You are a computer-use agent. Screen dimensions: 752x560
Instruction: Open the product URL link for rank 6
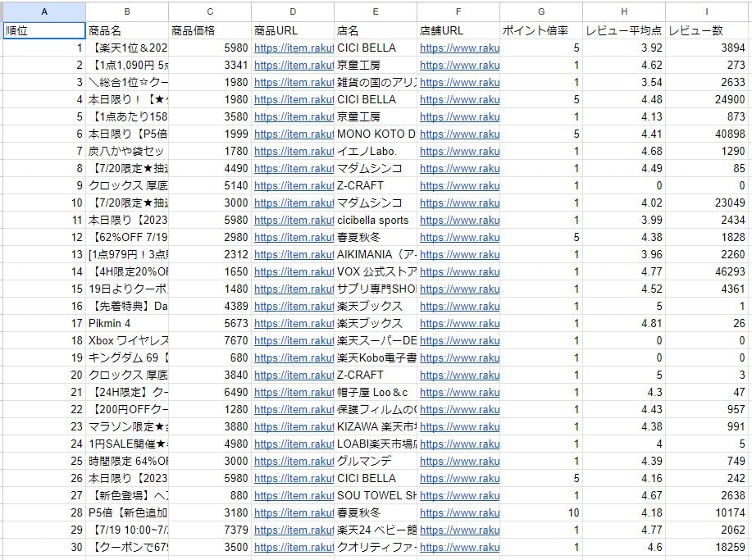click(x=294, y=134)
